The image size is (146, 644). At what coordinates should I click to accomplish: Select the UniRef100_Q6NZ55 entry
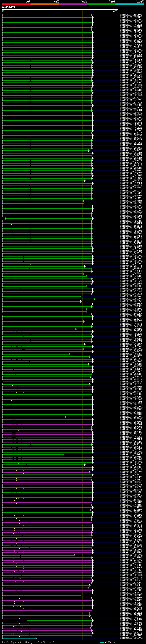(x=131, y=55)
